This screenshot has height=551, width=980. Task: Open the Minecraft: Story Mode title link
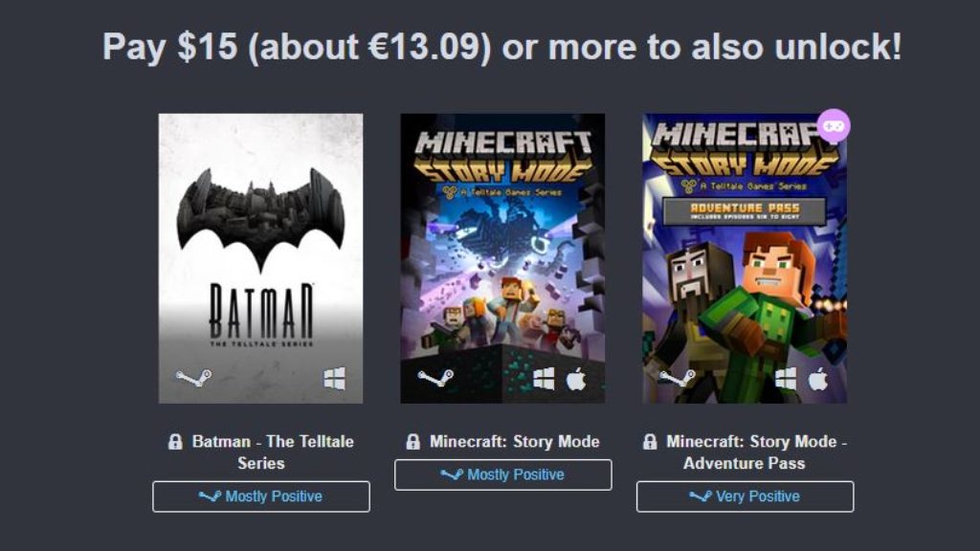point(514,442)
